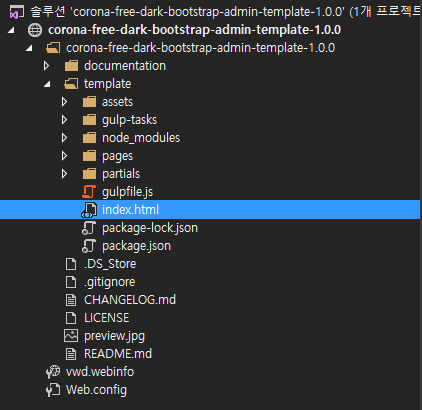This screenshot has height=410, width=422.
Task: Select the pages folder label
Action: click(x=117, y=156)
